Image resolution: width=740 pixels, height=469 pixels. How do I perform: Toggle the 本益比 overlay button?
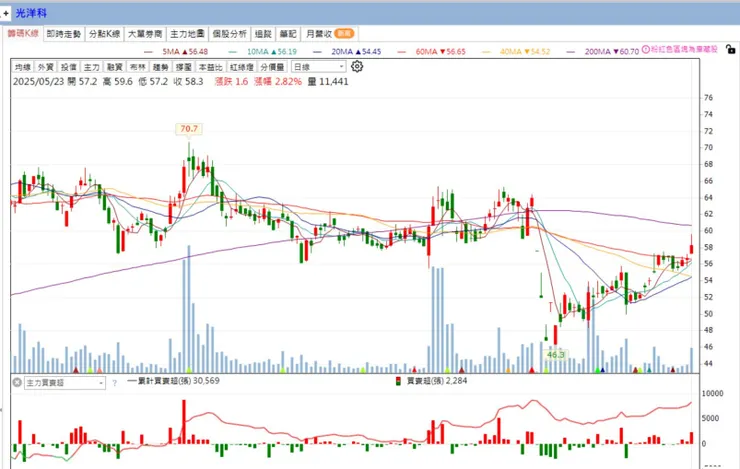(x=210, y=67)
